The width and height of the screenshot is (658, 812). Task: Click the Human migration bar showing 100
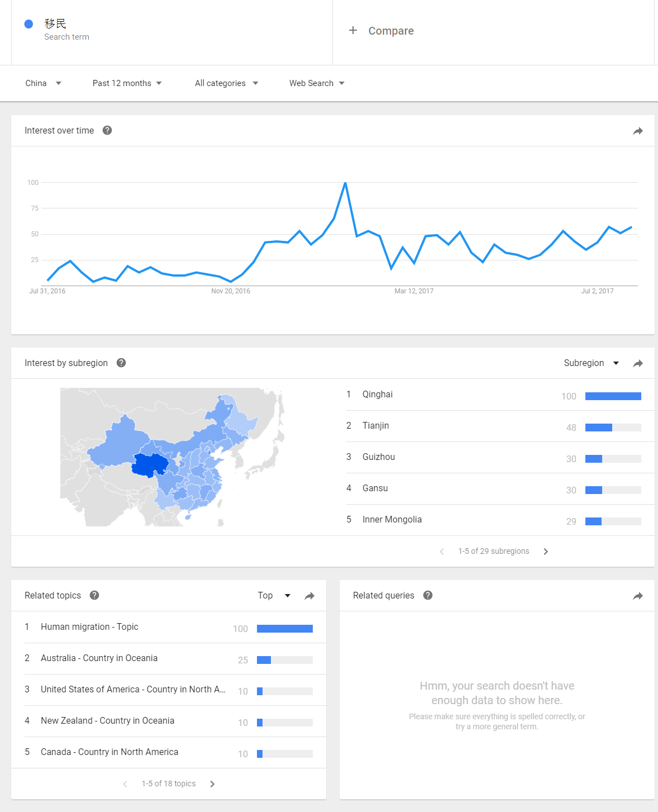(285, 629)
